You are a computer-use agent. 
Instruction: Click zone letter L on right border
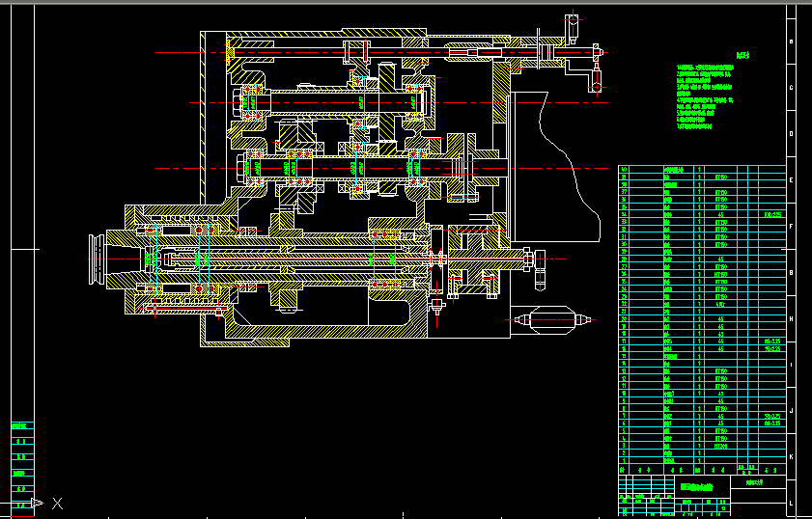point(792,503)
